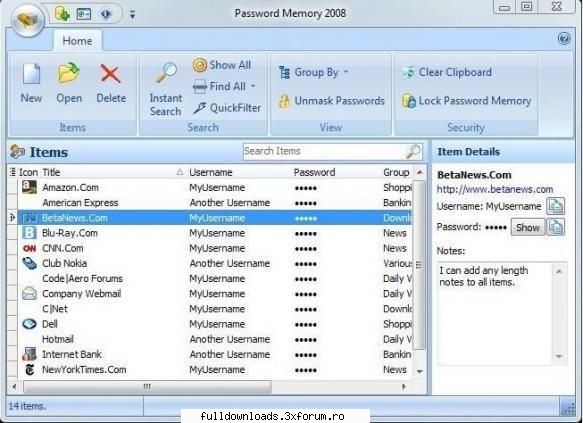Click the Notes scrollbar down arrow
Screen dimensions: 583x423
559,356
